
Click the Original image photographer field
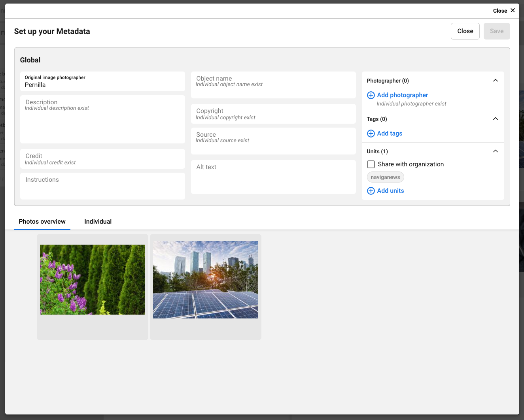102,82
